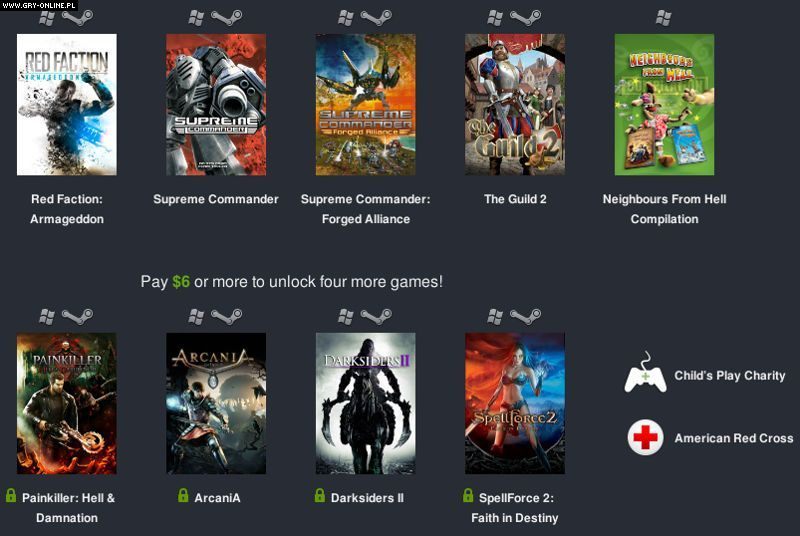Image resolution: width=800 pixels, height=536 pixels.
Task: Click the Windows icon above Supreme Commander
Action: point(196,18)
